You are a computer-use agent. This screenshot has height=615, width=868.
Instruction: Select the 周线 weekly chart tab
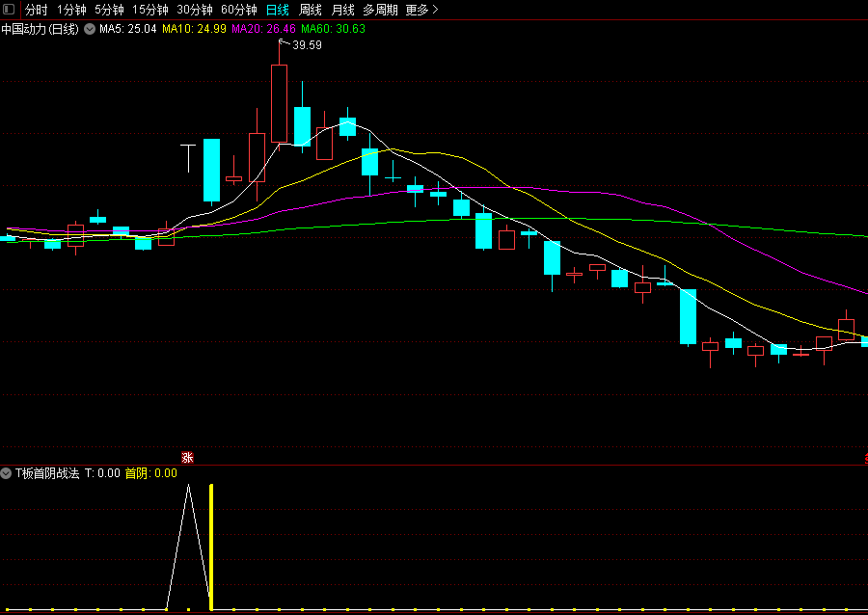(310, 10)
